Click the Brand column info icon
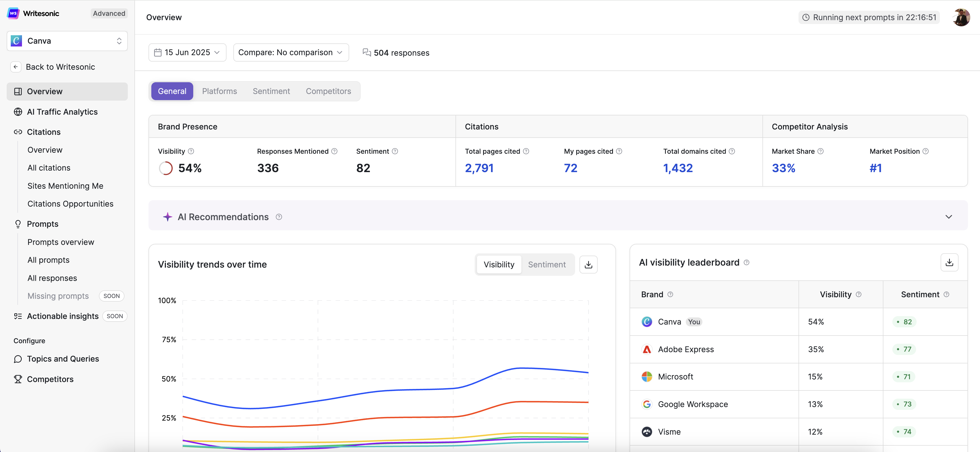 pos(670,295)
